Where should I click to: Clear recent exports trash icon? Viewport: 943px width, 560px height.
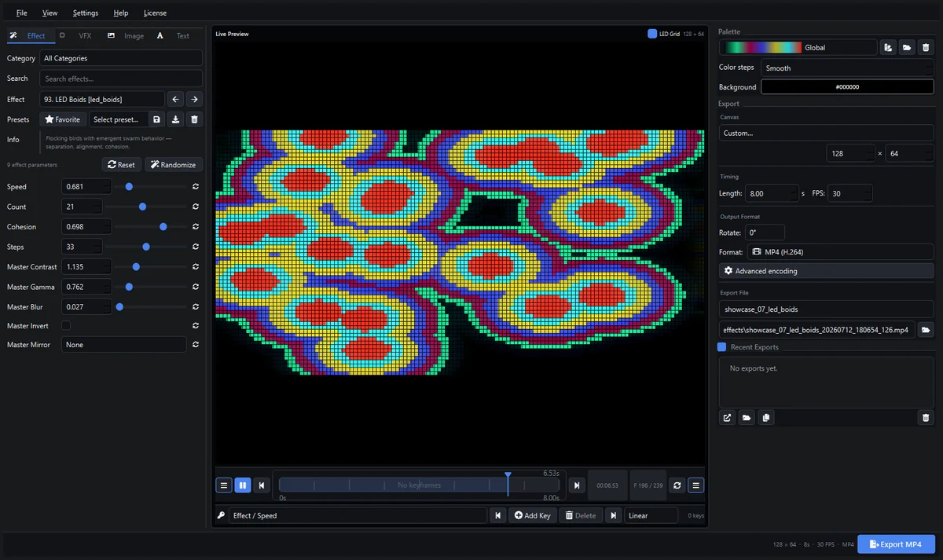[926, 418]
